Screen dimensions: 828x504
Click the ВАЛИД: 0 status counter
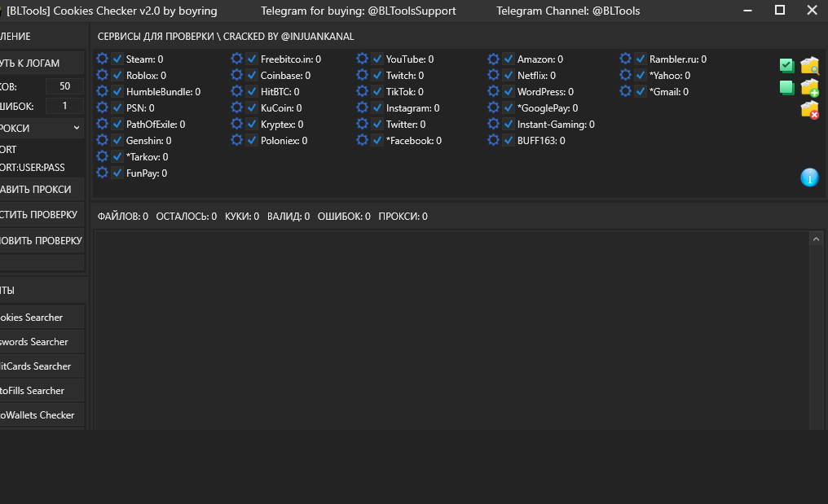coord(288,217)
